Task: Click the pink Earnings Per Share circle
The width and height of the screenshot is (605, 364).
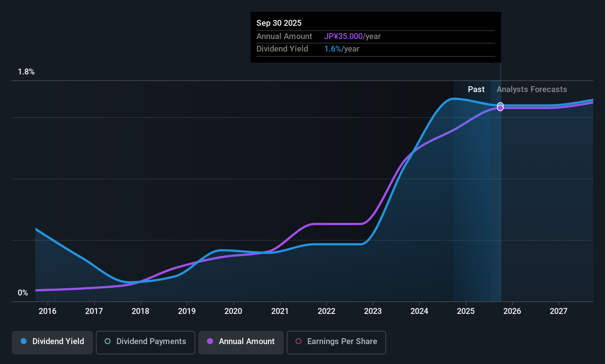Action: [298, 341]
